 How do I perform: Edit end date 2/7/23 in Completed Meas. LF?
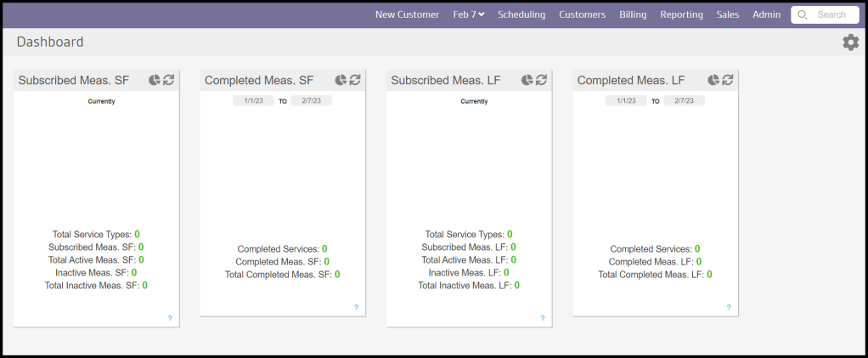pyautogui.click(x=684, y=100)
